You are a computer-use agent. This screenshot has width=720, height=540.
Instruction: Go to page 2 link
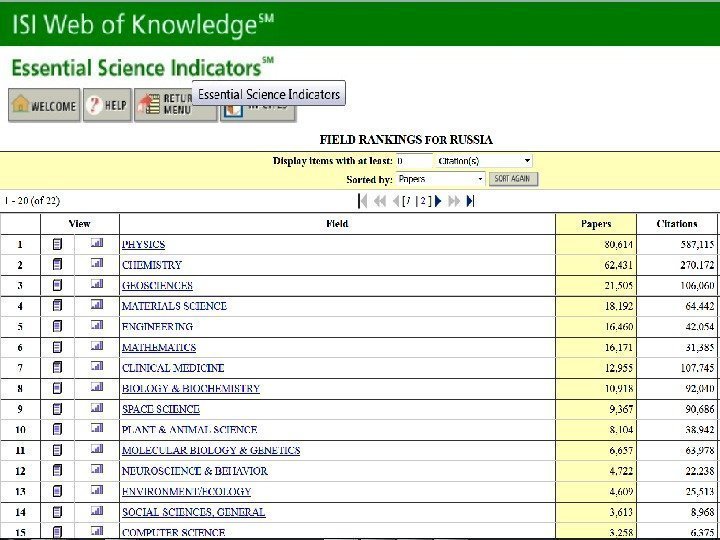pos(423,201)
